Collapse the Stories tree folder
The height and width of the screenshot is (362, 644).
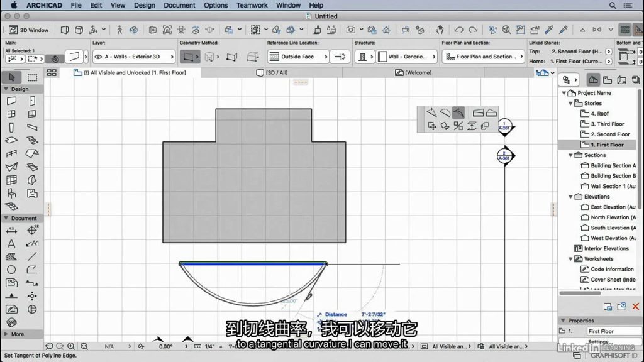571,103
